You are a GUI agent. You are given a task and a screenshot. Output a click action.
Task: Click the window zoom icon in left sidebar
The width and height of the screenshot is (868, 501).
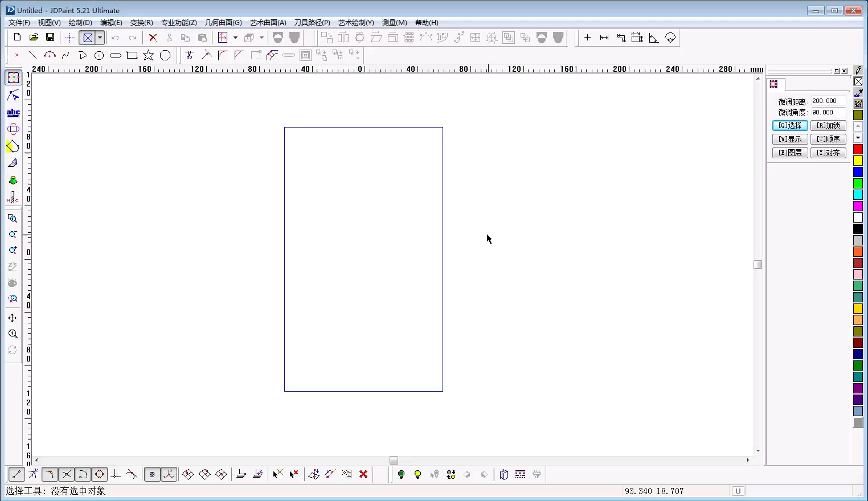point(13,219)
